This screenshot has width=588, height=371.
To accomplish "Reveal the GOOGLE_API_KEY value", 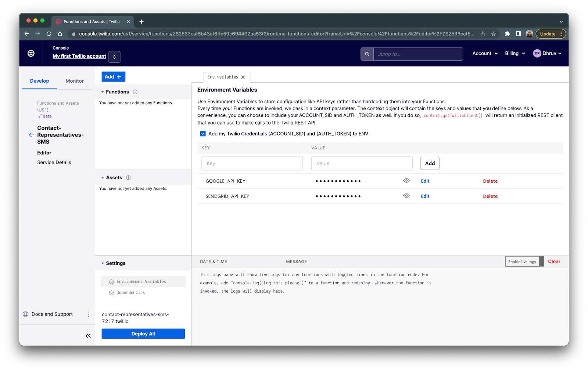I will (x=406, y=181).
